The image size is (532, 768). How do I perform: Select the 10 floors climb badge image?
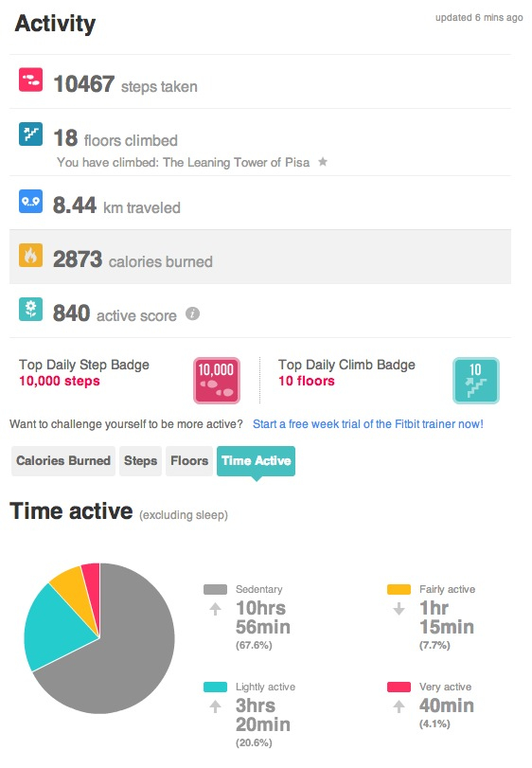point(476,381)
